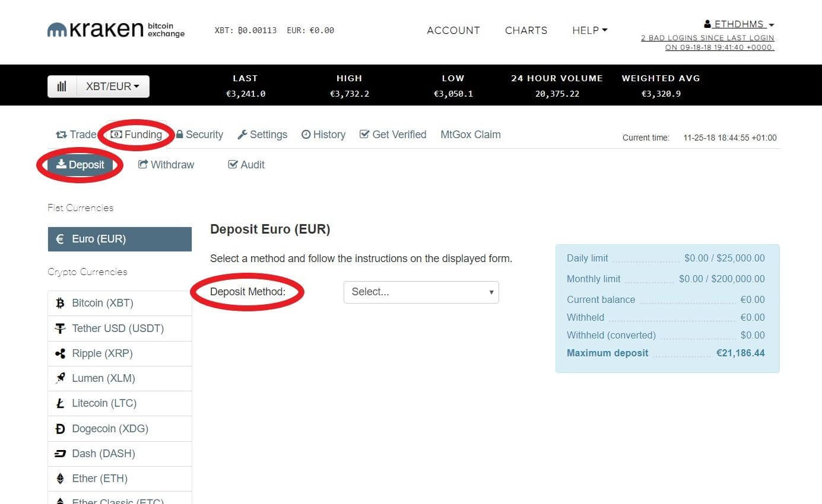Select Lumen (XLM) currency
The image size is (822, 504).
click(120, 378)
